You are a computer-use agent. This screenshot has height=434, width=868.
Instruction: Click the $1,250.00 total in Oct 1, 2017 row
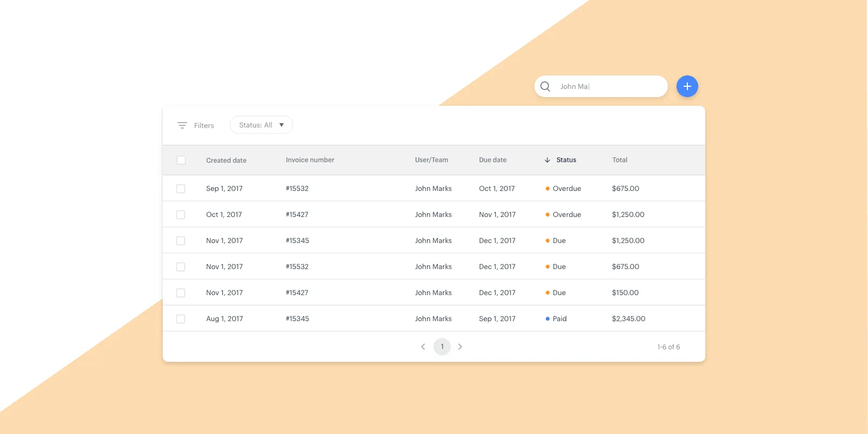628,215
